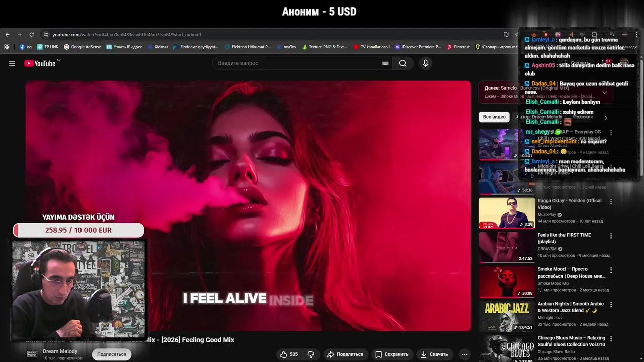The image size is (644, 362).
Task: Open options menu for Feels like the FIRST TIME
Action: tap(611, 236)
